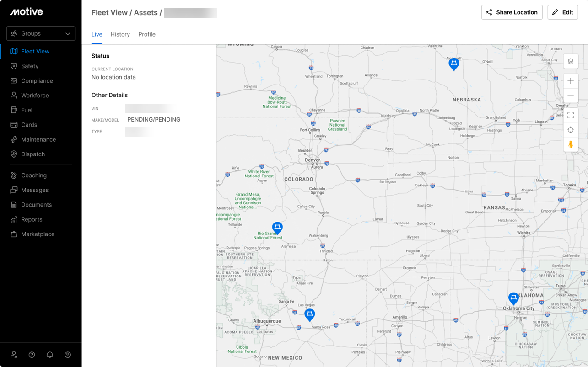Select the Street View pegman icon
The height and width of the screenshot is (367, 588).
coord(571,144)
